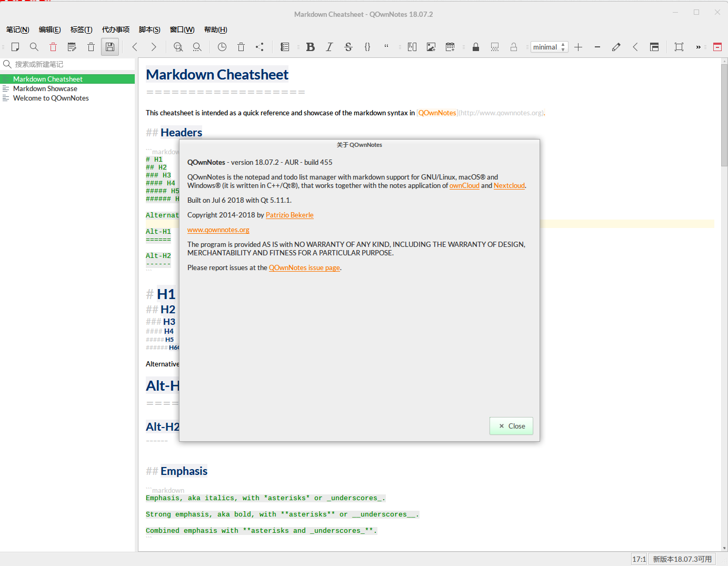Screen dimensions: 728x566
Task: Insert code block with braces icon
Action: point(367,47)
